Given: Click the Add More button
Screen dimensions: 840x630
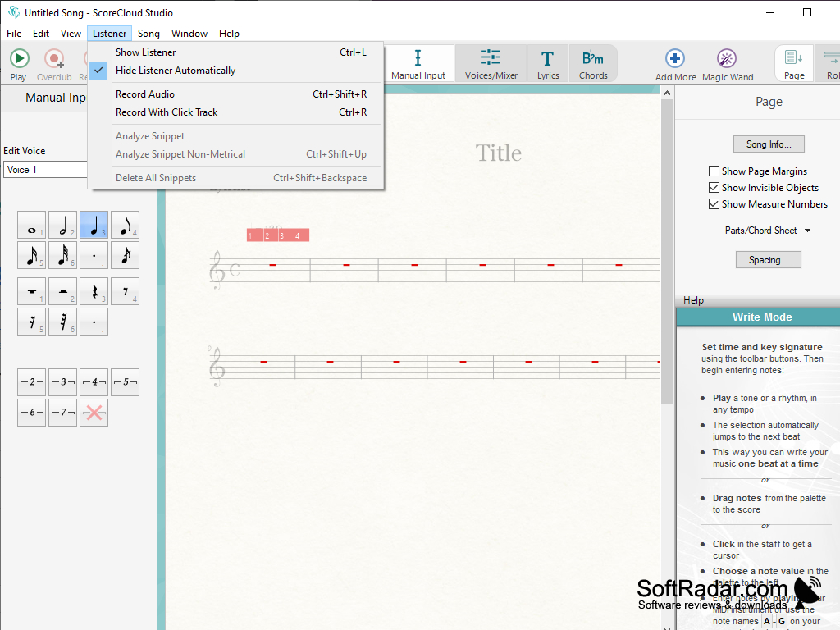Looking at the screenshot, I should click(x=675, y=65).
